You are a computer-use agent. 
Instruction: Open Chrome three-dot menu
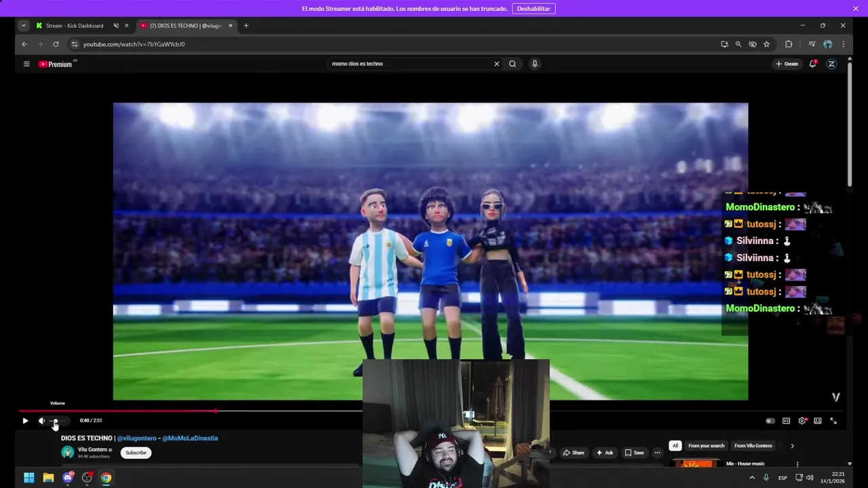click(x=844, y=44)
